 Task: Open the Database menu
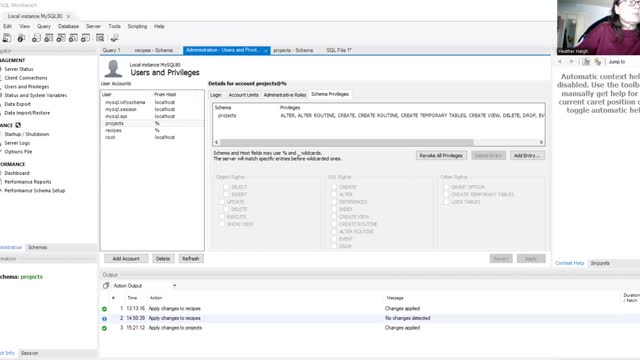68,26
